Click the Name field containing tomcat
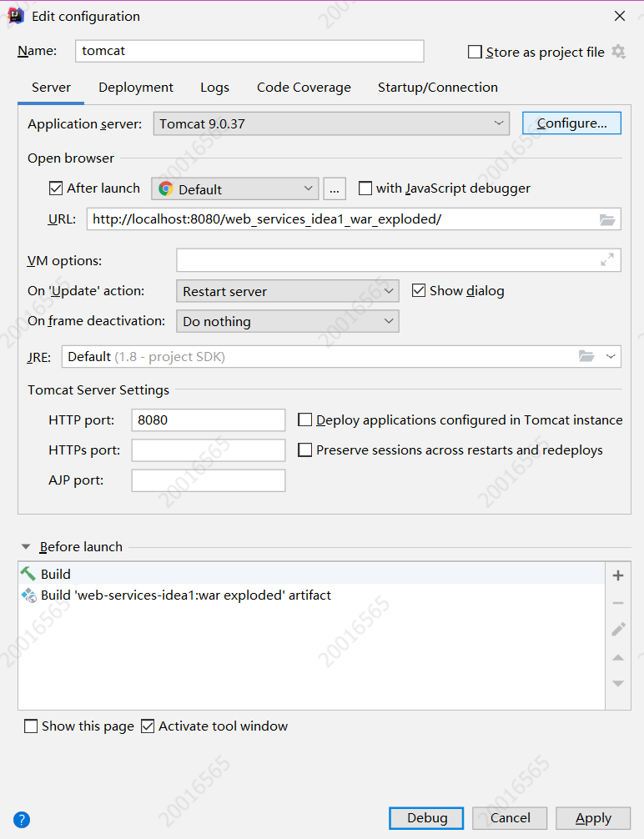The width and height of the screenshot is (644, 839). [x=249, y=51]
